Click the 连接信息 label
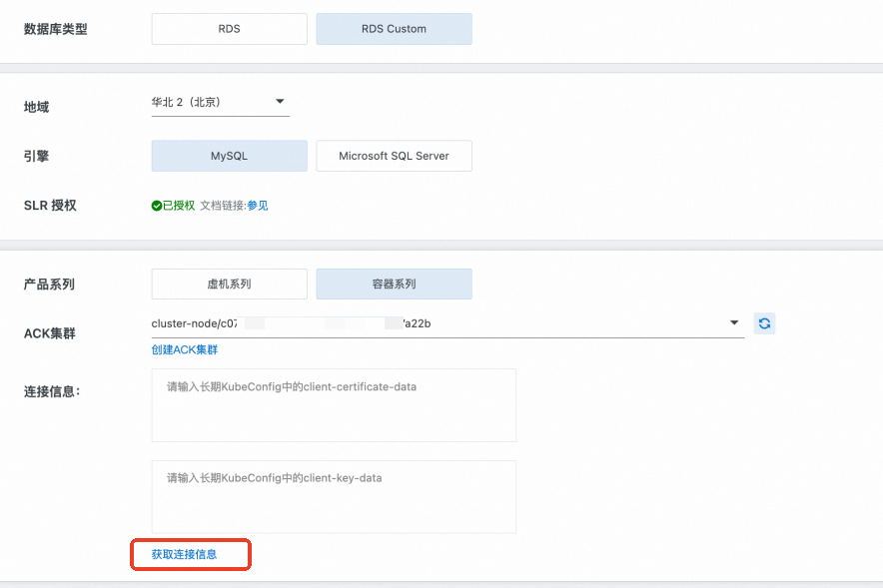The height and width of the screenshot is (588, 883). pos(52,391)
